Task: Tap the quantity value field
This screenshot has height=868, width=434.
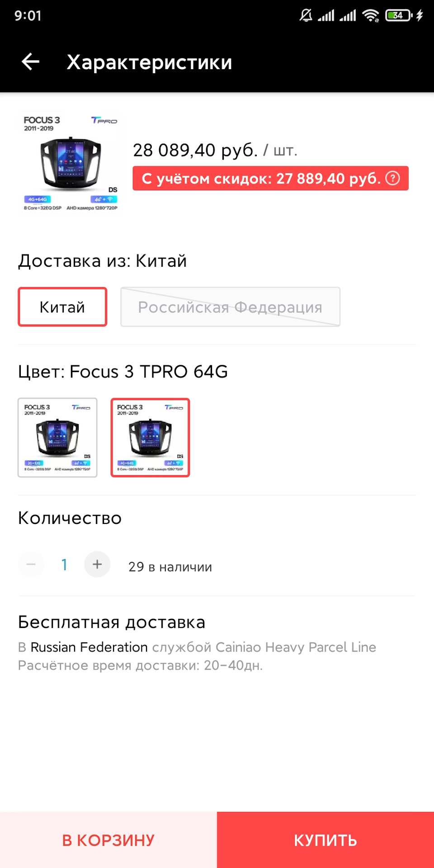Action: (64, 564)
